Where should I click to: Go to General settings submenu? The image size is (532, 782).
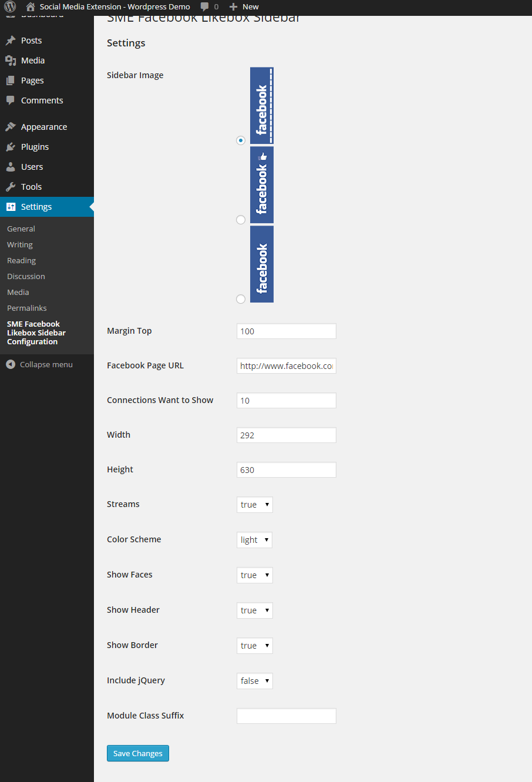pyautogui.click(x=21, y=229)
